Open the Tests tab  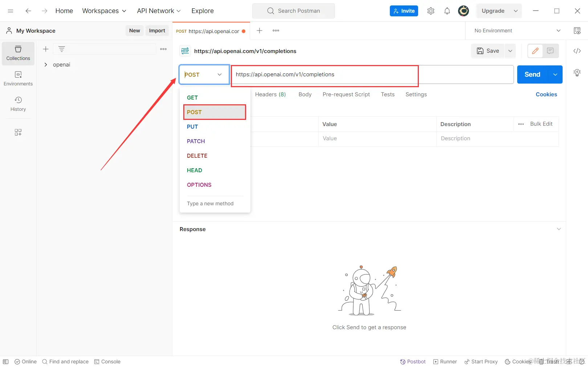pyautogui.click(x=388, y=94)
